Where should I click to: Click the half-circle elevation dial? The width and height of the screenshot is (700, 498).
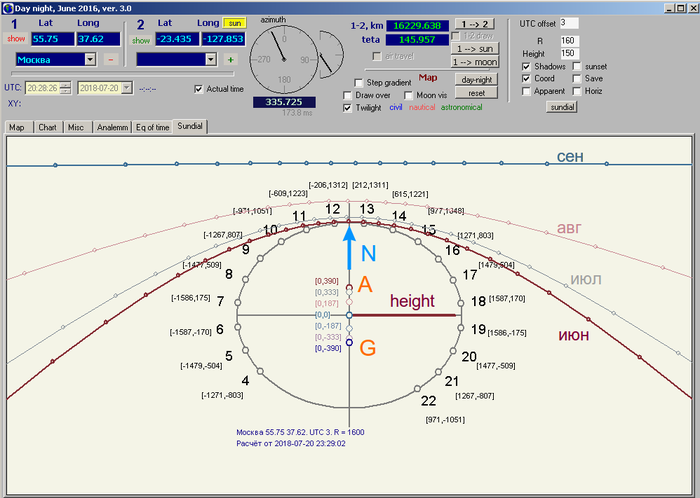point(331,54)
